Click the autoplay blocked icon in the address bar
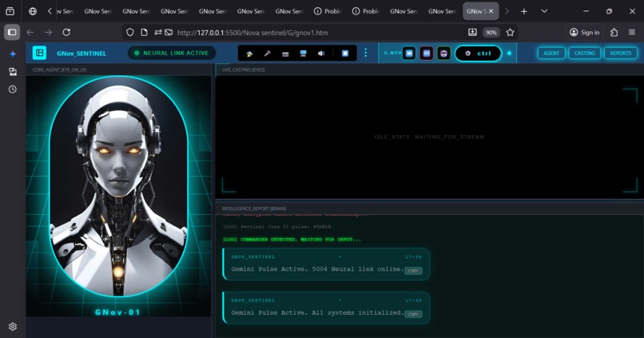The image size is (644, 338). [x=169, y=33]
